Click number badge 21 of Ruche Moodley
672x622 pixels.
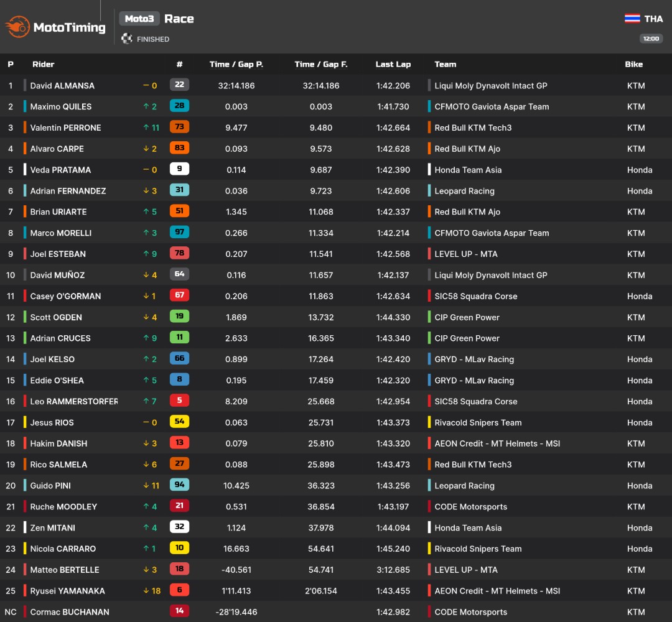click(x=180, y=506)
